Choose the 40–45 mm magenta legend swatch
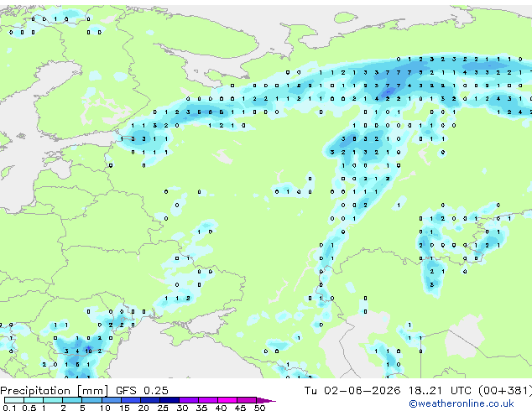 (x=227, y=400)
